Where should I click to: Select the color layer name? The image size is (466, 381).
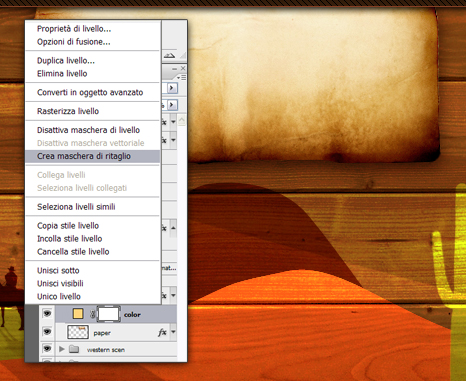coord(132,315)
